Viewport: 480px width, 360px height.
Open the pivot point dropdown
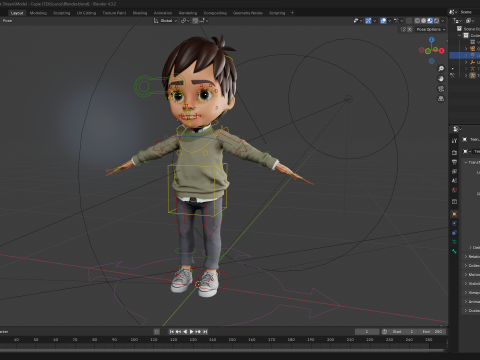[x=185, y=21]
